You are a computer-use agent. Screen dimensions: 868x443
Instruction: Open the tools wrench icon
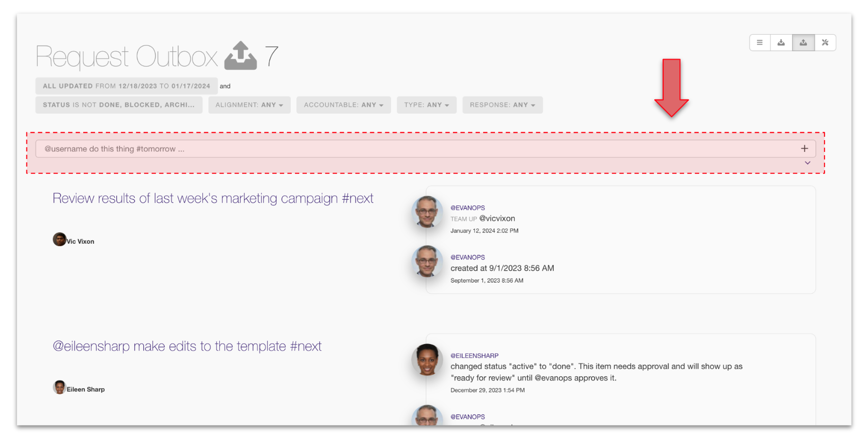tap(825, 43)
